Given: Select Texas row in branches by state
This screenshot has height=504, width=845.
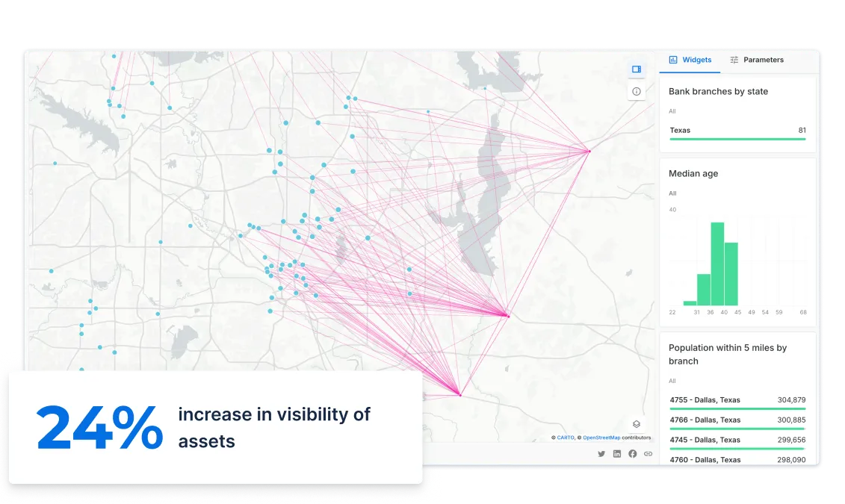Looking at the screenshot, I should tap(737, 131).
